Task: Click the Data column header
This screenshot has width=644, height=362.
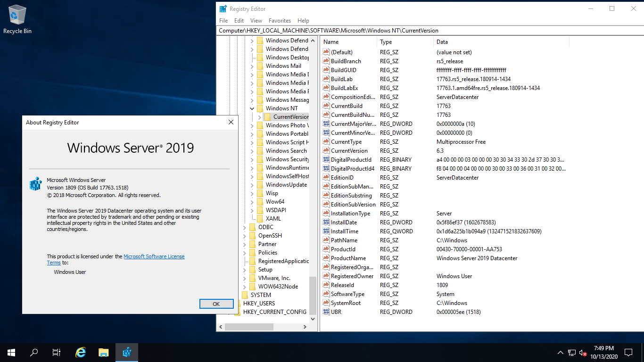Action: click(502, 42)
